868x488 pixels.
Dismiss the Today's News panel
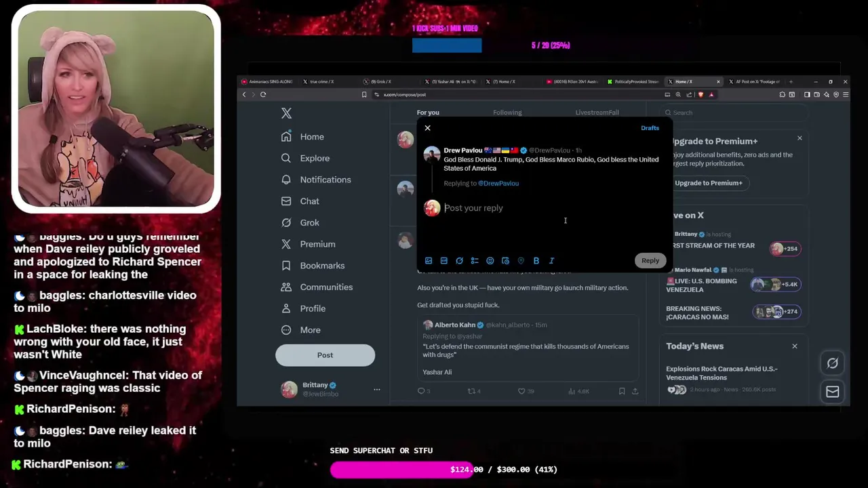click(x=795, y=346)
